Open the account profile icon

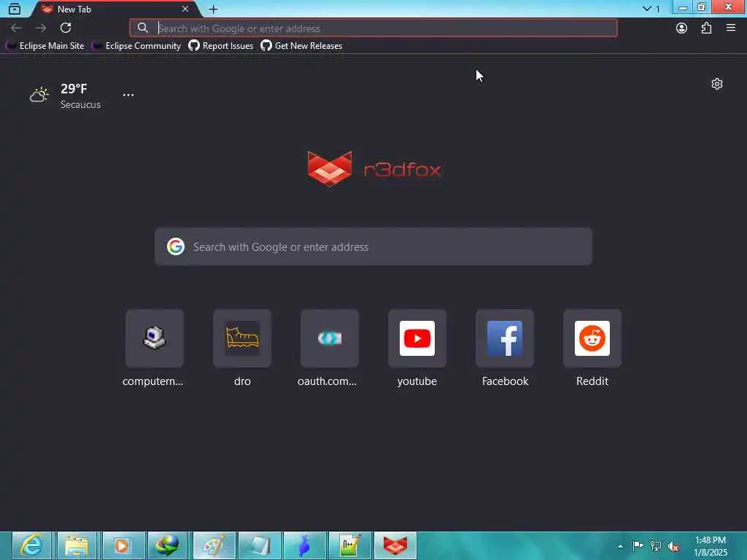(681, 28)
